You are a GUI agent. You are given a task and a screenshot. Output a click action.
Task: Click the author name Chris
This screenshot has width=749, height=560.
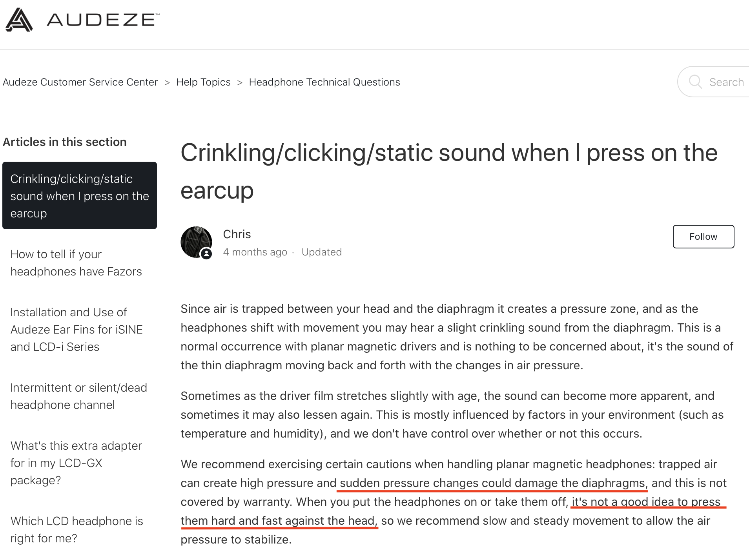tap(237, 234)
